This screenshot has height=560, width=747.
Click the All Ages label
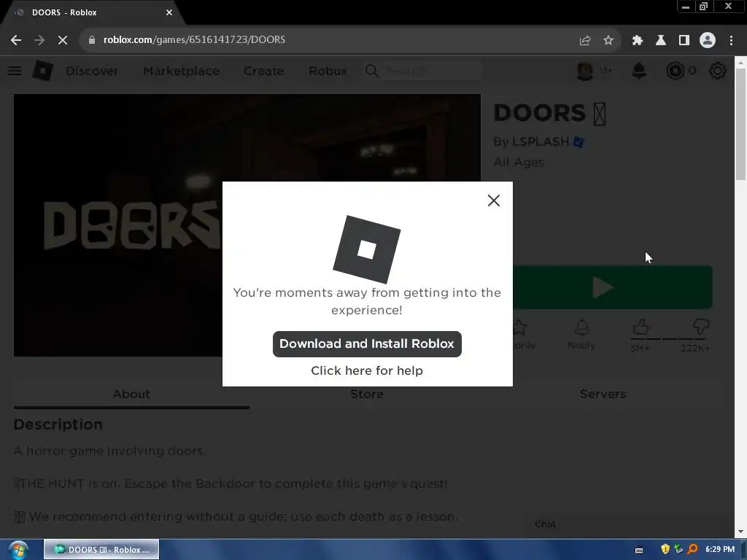(519, 163)
